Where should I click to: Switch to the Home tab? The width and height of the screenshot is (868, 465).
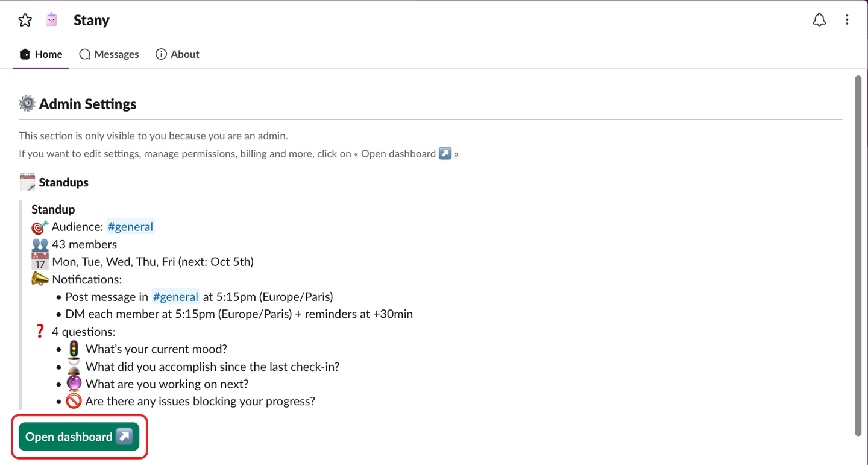(41, 54)
